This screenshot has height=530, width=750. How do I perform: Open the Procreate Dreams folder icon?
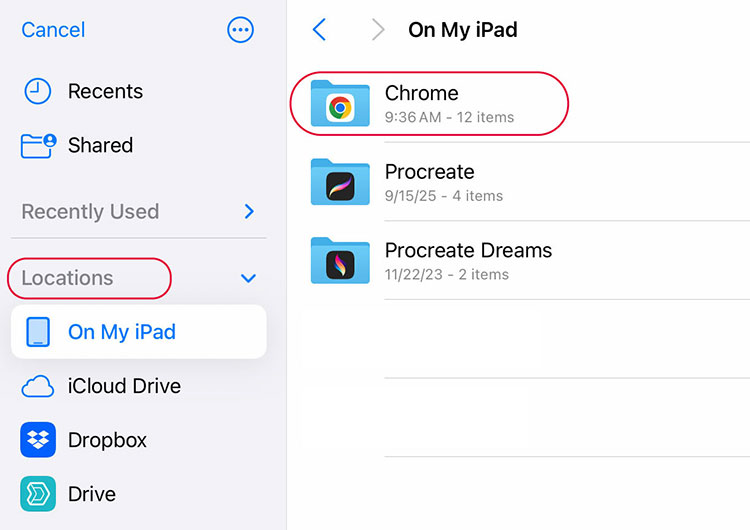pyautogui.click(x=340, y=260)
